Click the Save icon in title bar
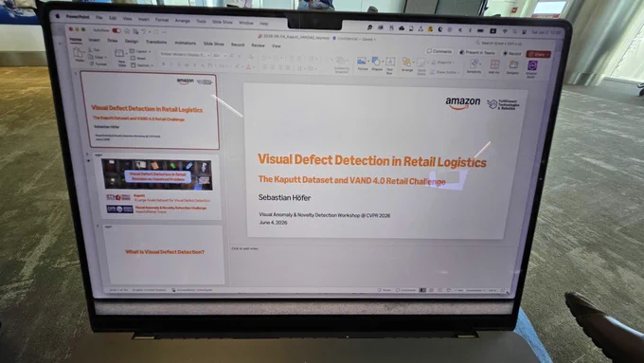The image size is (644, 363). click(135, 31)
